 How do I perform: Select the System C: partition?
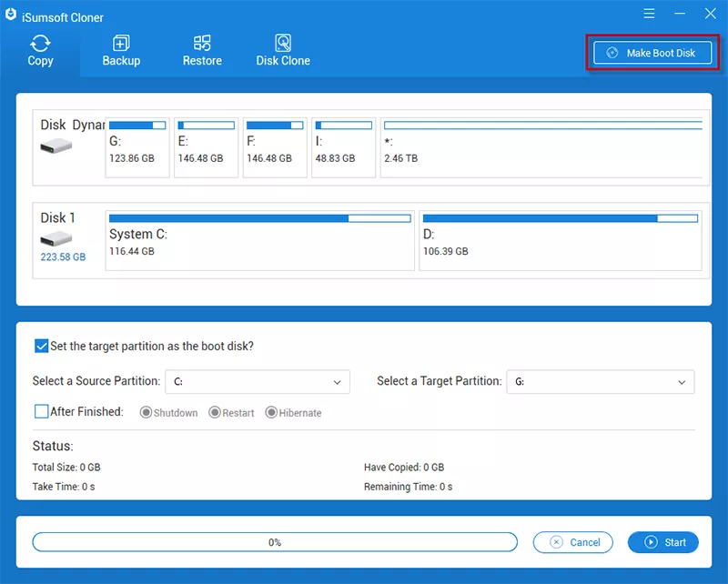pos(260,240)
